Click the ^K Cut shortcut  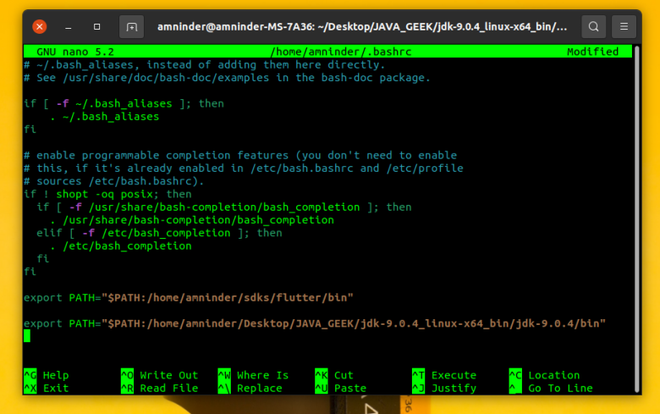[335, 375]
